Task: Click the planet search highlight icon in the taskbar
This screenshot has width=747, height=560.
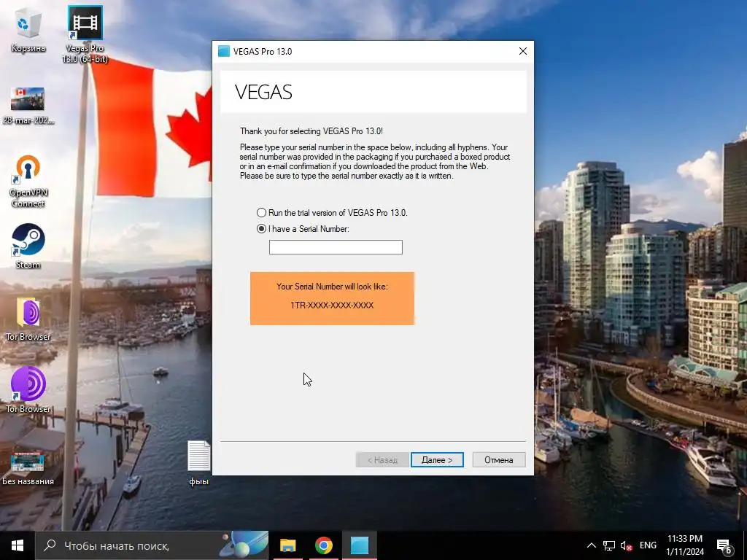Action: click(x=244, y=545)
